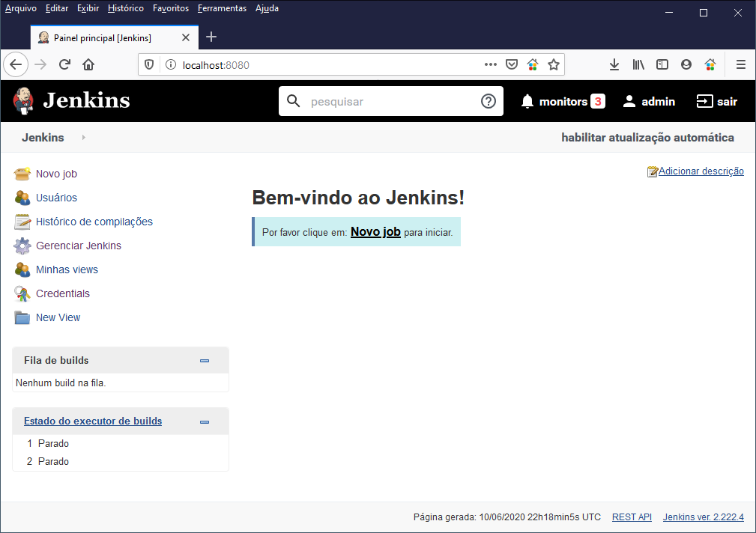Click the monitors notification bell

527,101
